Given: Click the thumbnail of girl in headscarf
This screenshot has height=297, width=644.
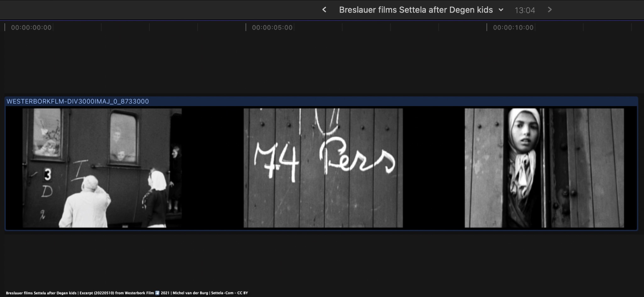Looking at the screenshot, I should [544, 168].
